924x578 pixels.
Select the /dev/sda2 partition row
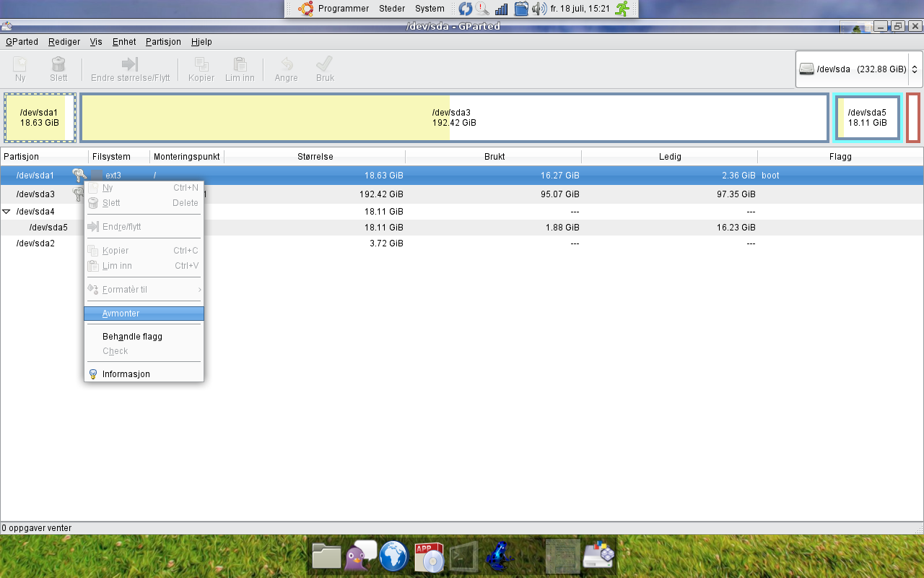tap(462, 243)
